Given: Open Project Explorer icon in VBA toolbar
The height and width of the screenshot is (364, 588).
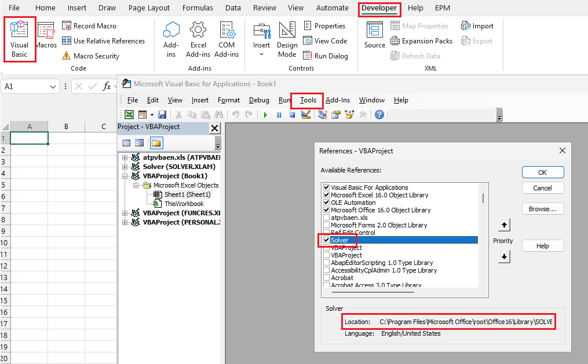Looking at the screenshot, I should click(x=323, y=115).
